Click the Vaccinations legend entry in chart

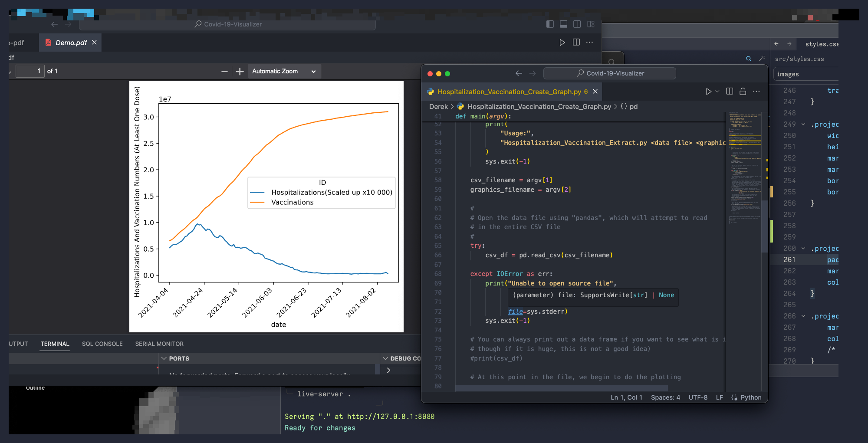point(292,202)
